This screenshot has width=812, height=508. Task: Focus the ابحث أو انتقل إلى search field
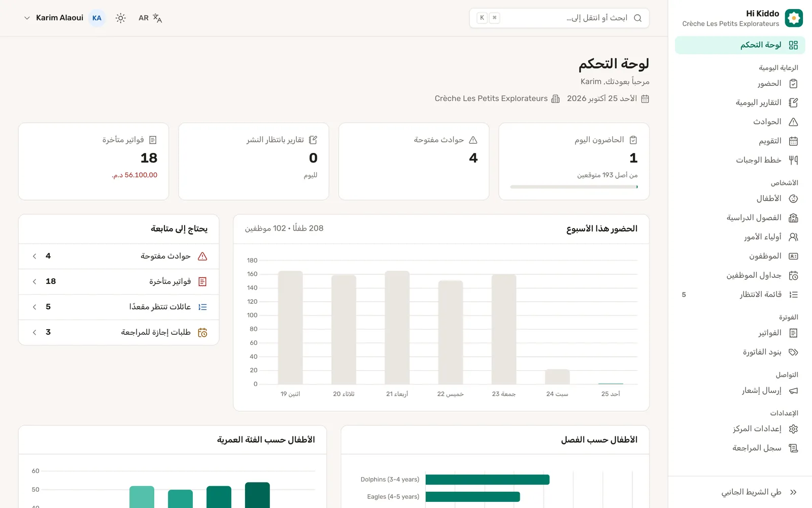[x=559, y=18]
